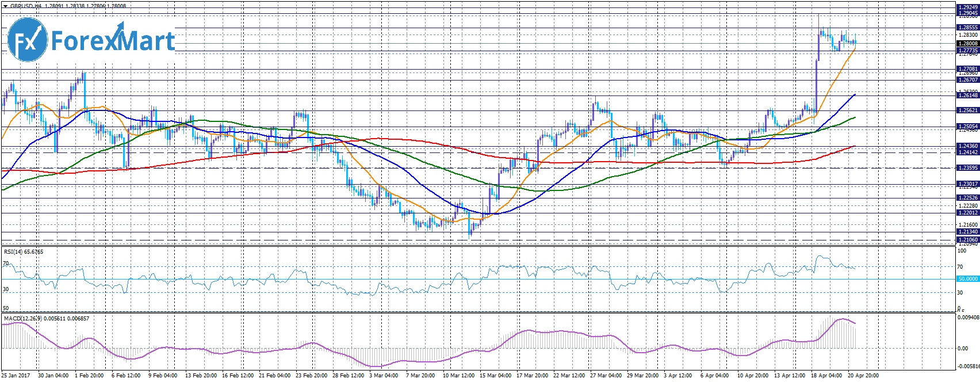Click the 1.29249 price level label
This screenshot has width=980, height=382.
[967, 7]
